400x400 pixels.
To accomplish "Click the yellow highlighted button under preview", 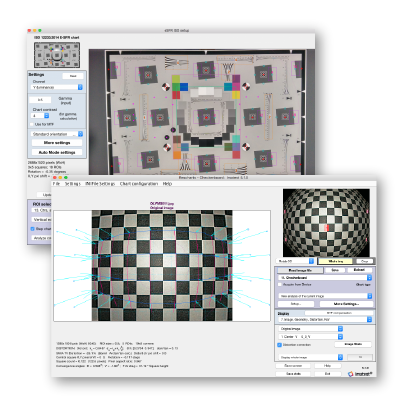I will [x=335, y=261].
